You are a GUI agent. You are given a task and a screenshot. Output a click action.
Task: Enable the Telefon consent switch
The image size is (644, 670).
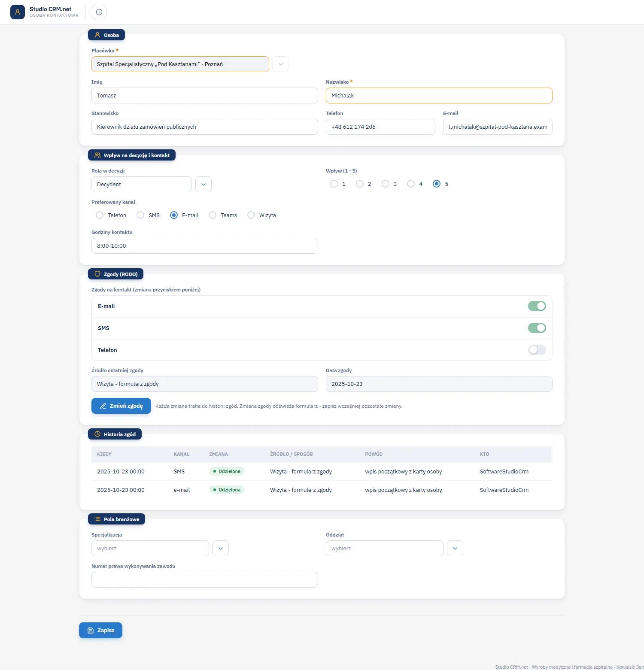pyautogui.click(x=537, y=350)
